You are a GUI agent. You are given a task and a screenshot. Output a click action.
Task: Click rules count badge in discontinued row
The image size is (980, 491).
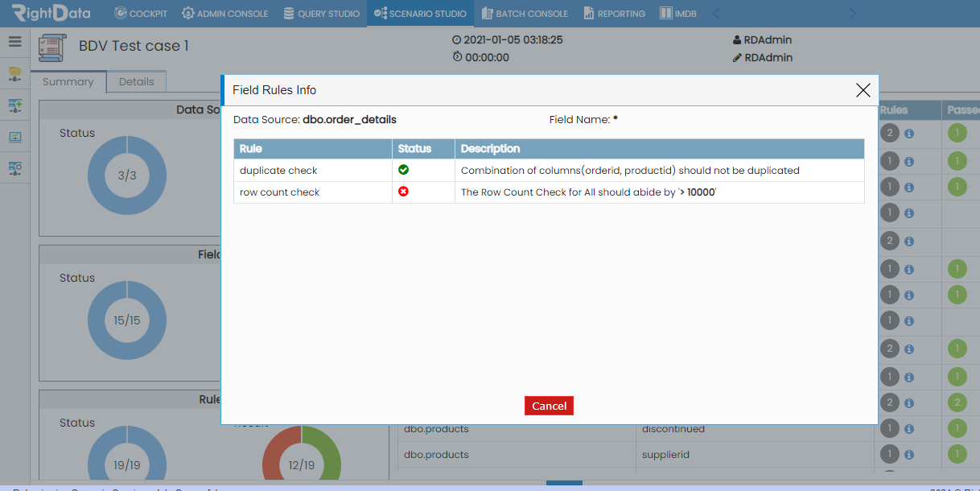(x=889, y=428)
